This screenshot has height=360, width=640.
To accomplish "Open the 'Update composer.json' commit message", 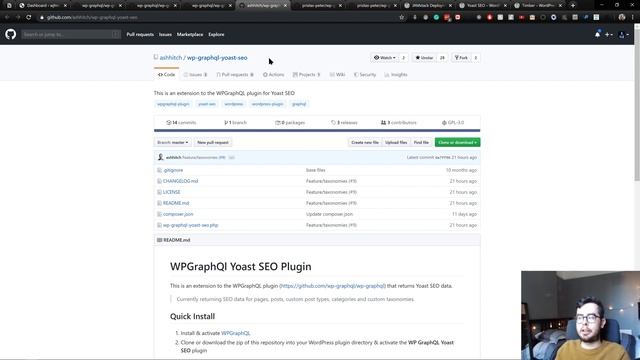I will [x=329, y=214].
